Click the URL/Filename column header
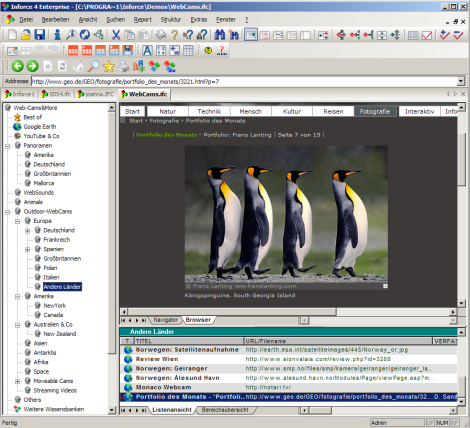Viewport: 470px width, 428px height. click(x=338, y=341)
